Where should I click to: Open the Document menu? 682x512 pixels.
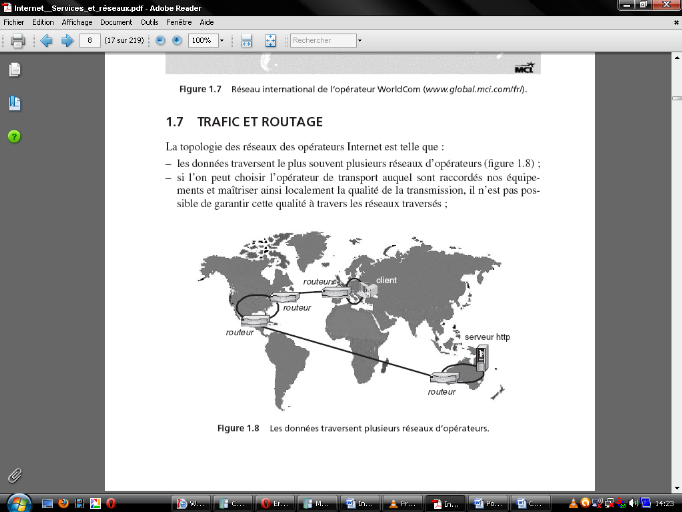pos(116,22)
